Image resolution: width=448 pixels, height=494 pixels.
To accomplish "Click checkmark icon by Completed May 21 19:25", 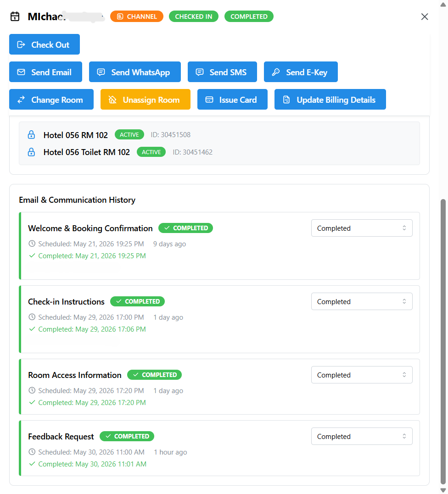I will pos(32,255).
